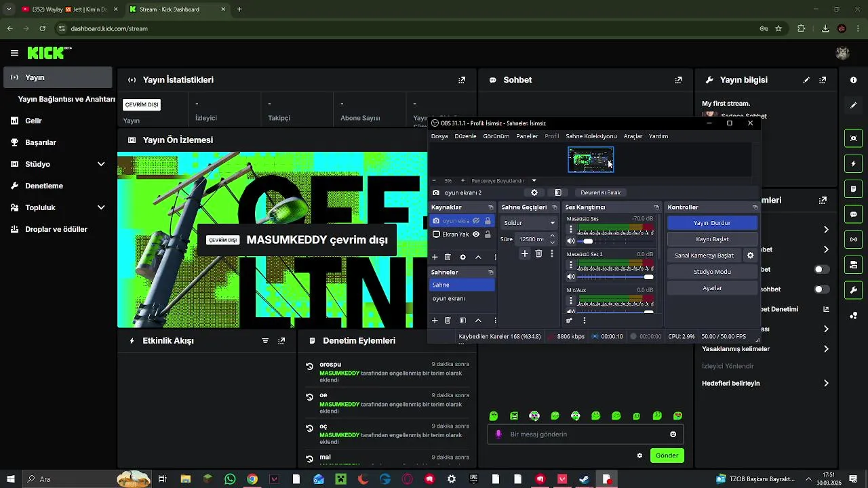Open source filters icon beside Devredışı Bırak
The height and width of the screenshot is (488, 868).
[x=557, y=192]
